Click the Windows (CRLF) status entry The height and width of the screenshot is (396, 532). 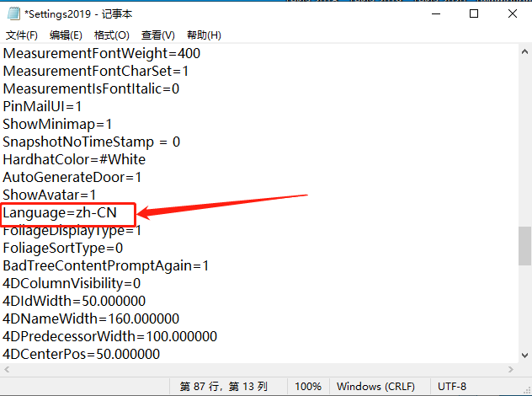pyautogui.click(x=375, y=386)
